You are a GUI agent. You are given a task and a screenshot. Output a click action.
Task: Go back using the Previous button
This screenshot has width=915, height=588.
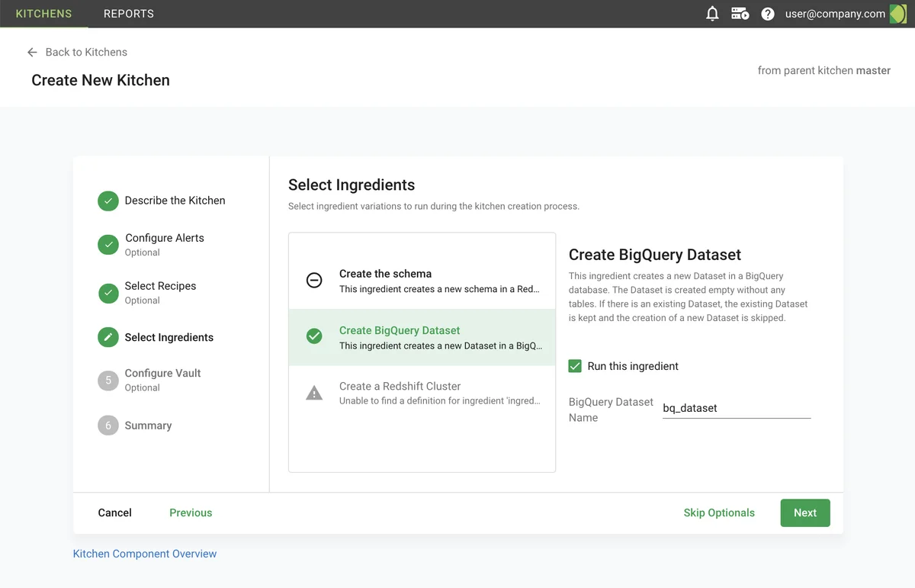click(190, 512)
